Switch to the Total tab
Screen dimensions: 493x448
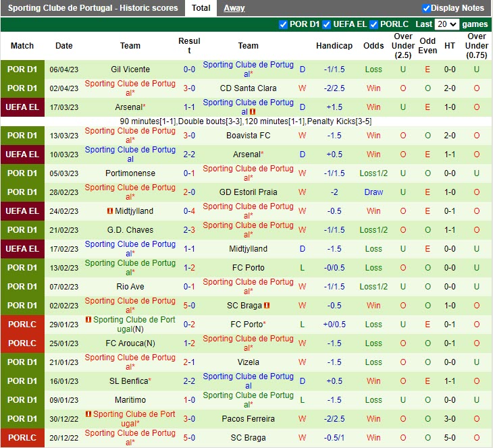(201, 8)
